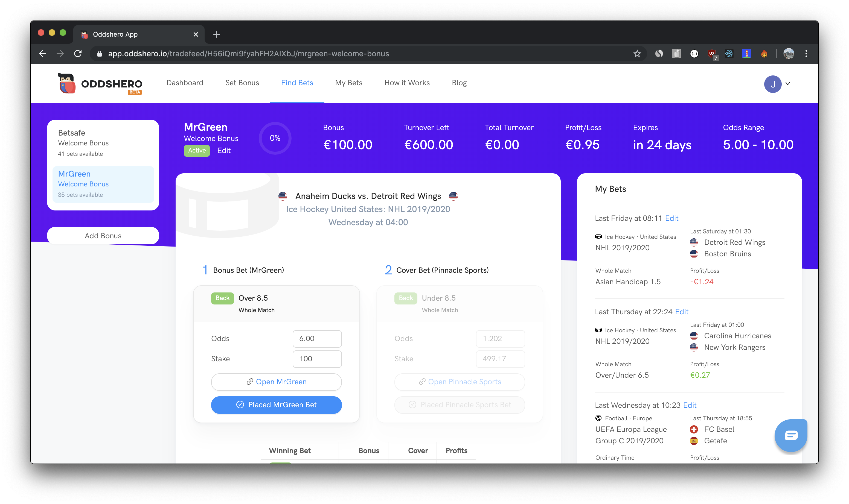Image resolution: width=849 pixels, height=504 pixels.
Task: Click the 0% progress circle
Action: pos(275,138)
